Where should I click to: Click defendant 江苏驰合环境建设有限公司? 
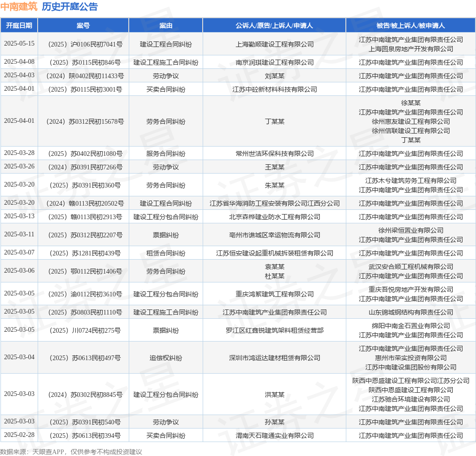click(x=411, y=399)
